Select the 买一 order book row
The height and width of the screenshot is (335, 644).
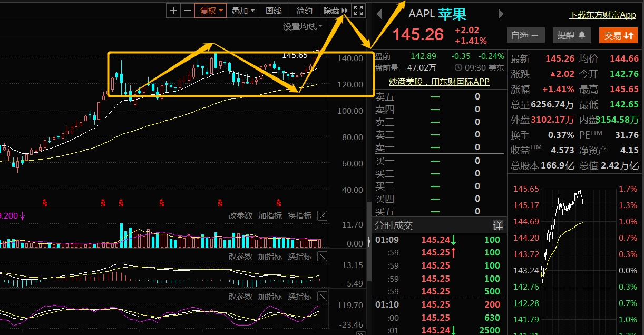click(440, 161)
